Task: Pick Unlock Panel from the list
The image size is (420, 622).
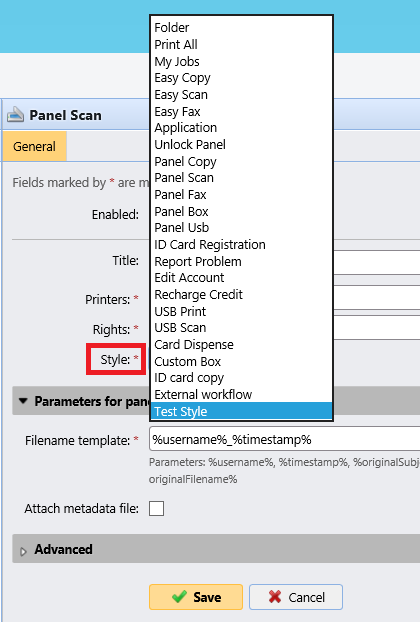Action: pos(242,144)
